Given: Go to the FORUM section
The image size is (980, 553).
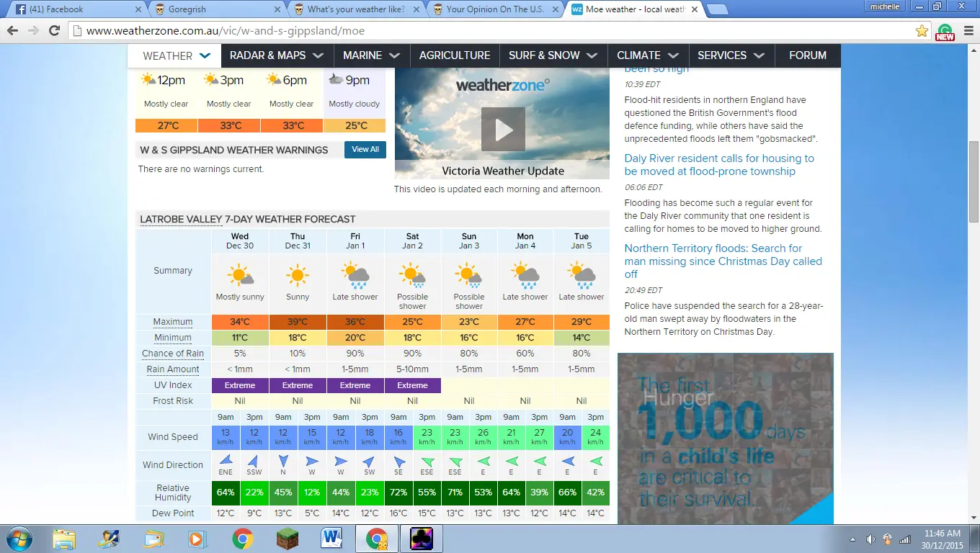Looking at the screenshot, I should click(x=808, y=55).
